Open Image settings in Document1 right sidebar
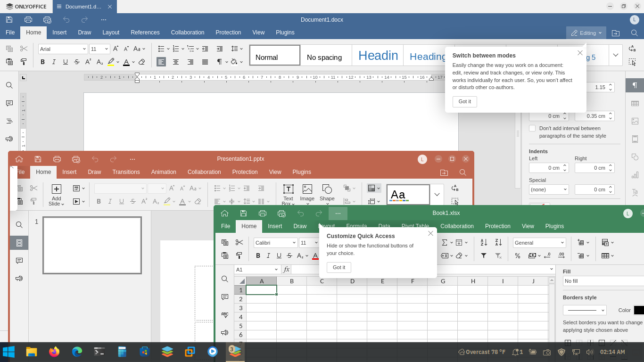The image size is (644, 362). 635,121
